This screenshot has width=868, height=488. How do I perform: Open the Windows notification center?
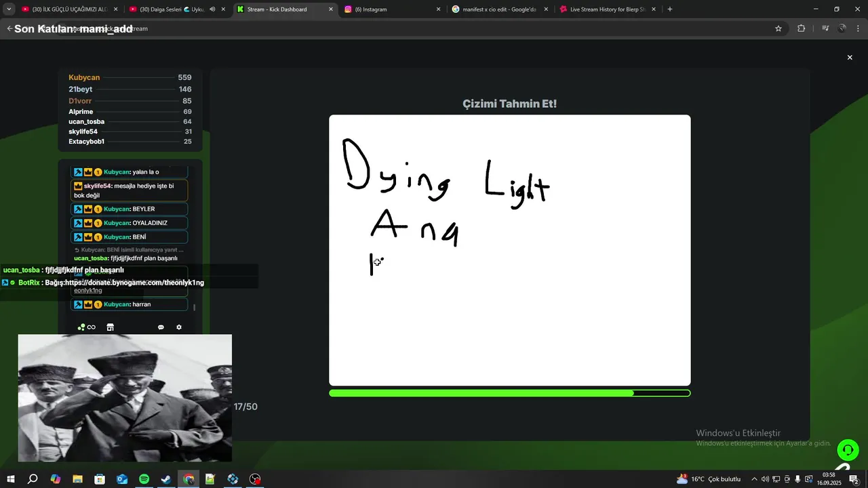pos(854,479)
